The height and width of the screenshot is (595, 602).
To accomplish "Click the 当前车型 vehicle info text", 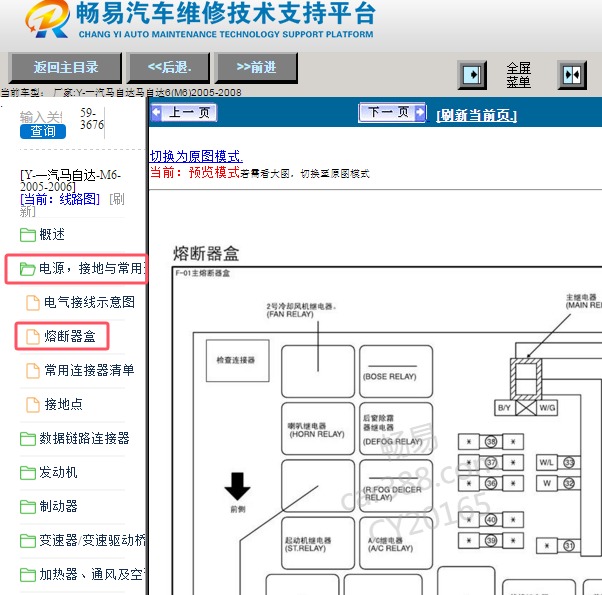I will 121,93.
